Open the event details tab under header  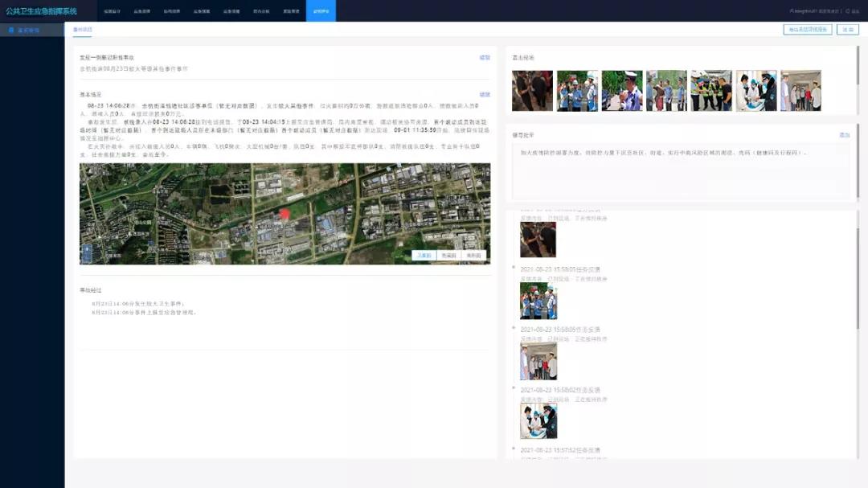[x=82, y=30]
